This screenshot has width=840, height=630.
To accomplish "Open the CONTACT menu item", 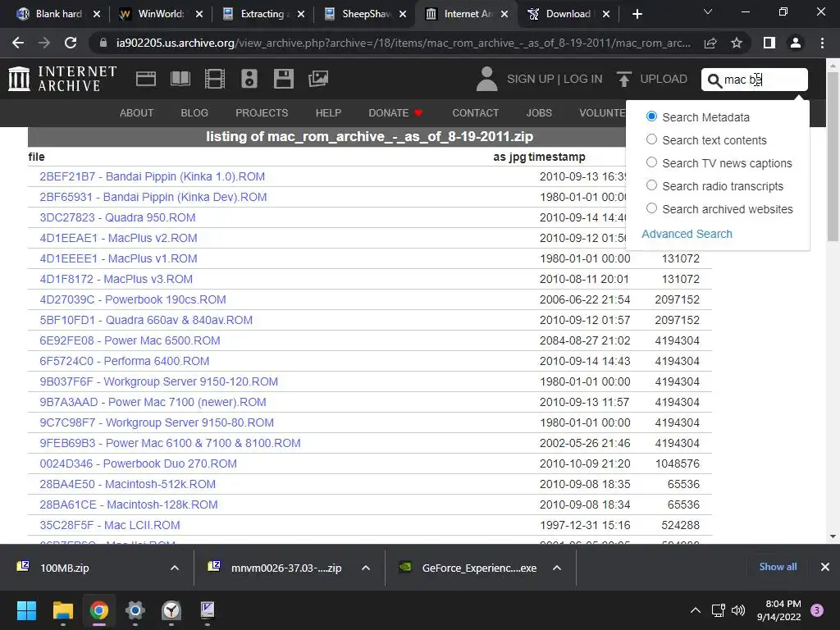I will (x=476, y=113).
